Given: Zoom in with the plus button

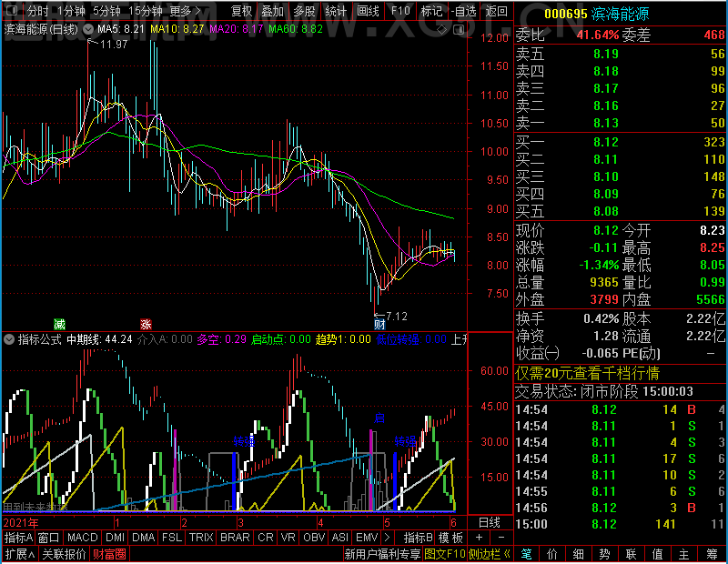Looking at the screenshot, I should pyautogui.click(x=480, y=538).
